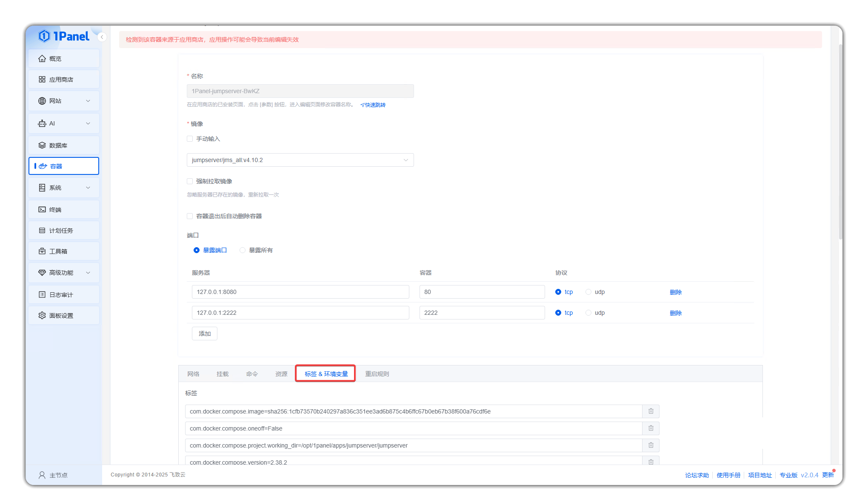Select 暴露所有 radio option

(243, 250)
